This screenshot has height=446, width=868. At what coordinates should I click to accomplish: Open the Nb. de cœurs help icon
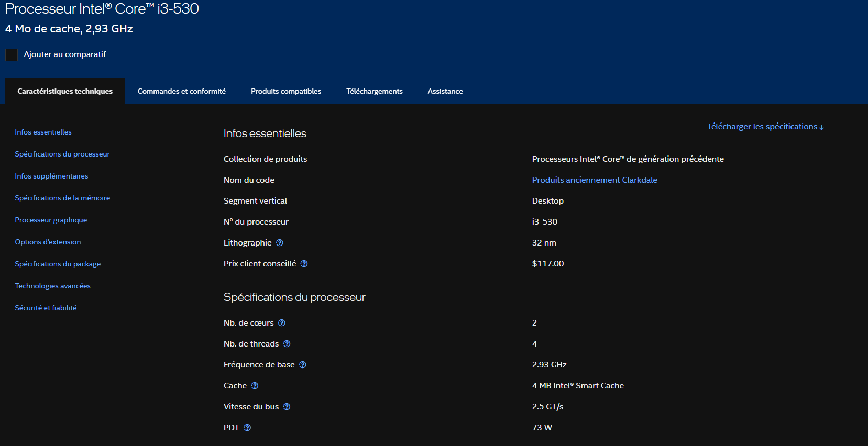point(282,323)
